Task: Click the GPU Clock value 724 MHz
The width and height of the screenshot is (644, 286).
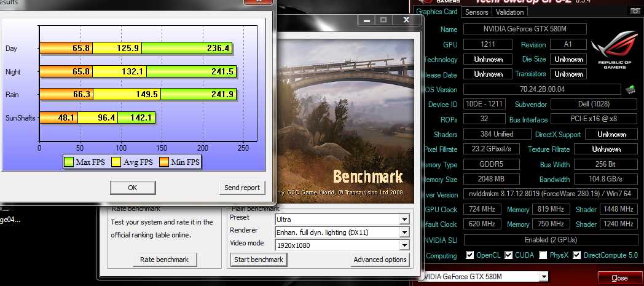Action: 482,209
